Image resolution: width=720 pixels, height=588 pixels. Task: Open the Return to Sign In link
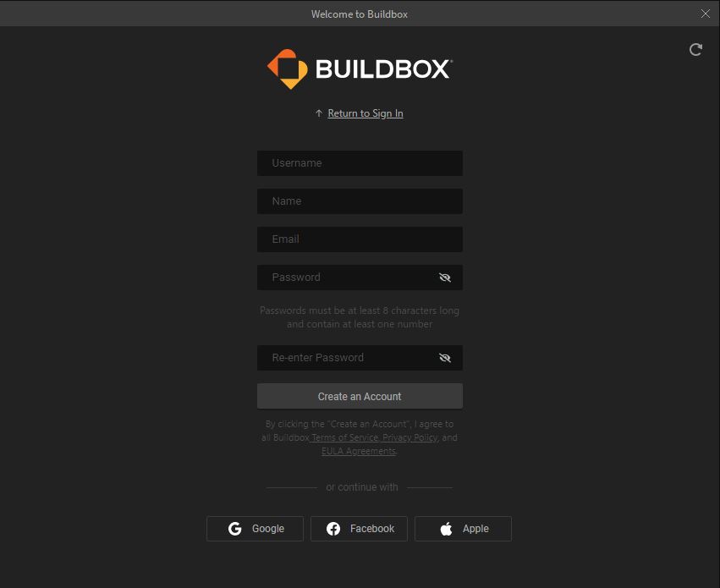click(x=365, y=113)
